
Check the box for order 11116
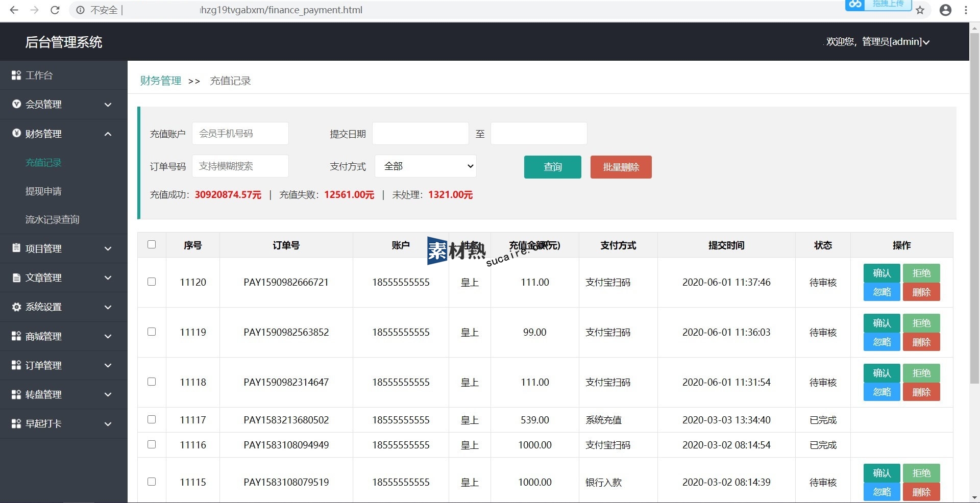pos(152,444)
